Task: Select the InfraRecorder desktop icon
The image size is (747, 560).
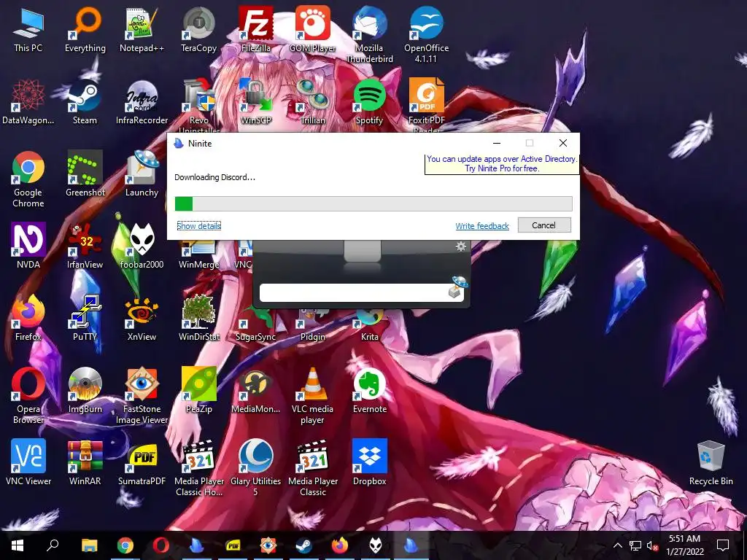Action: coord(142,102)
